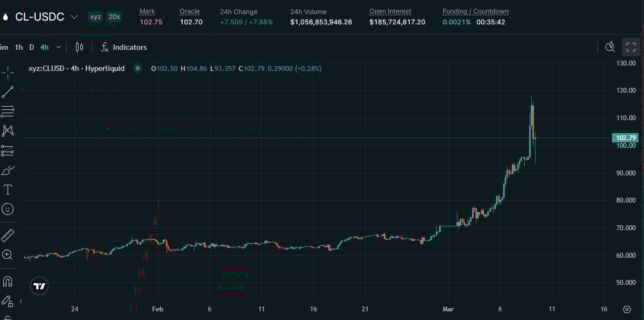Image resolution: width=644 pixels, height=320 pixels.
Task: Toggle the magnet snap mode
Action: pyautogui.click(x=8, y=282)
